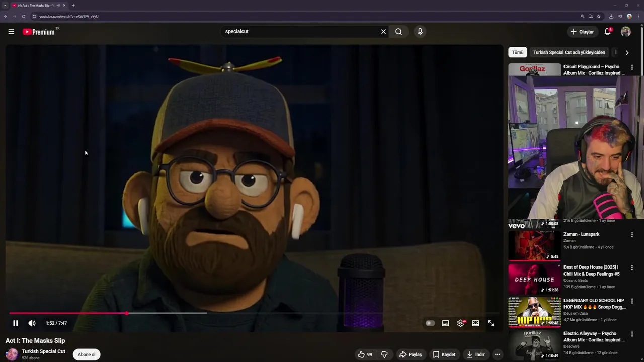Click the Deus em Casa channel name
This screenshot has height=362, width=644.
576,313
